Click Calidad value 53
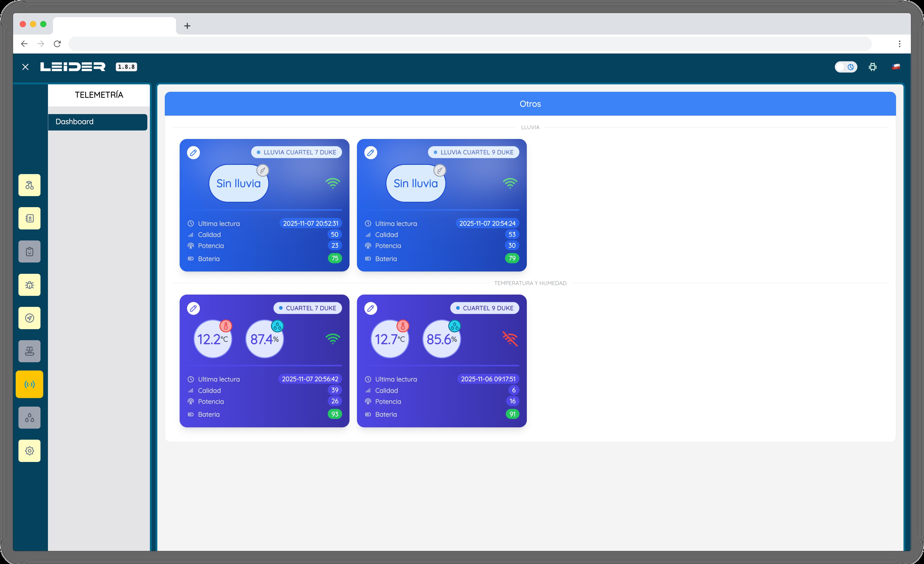924x564 pixels. 512,234
